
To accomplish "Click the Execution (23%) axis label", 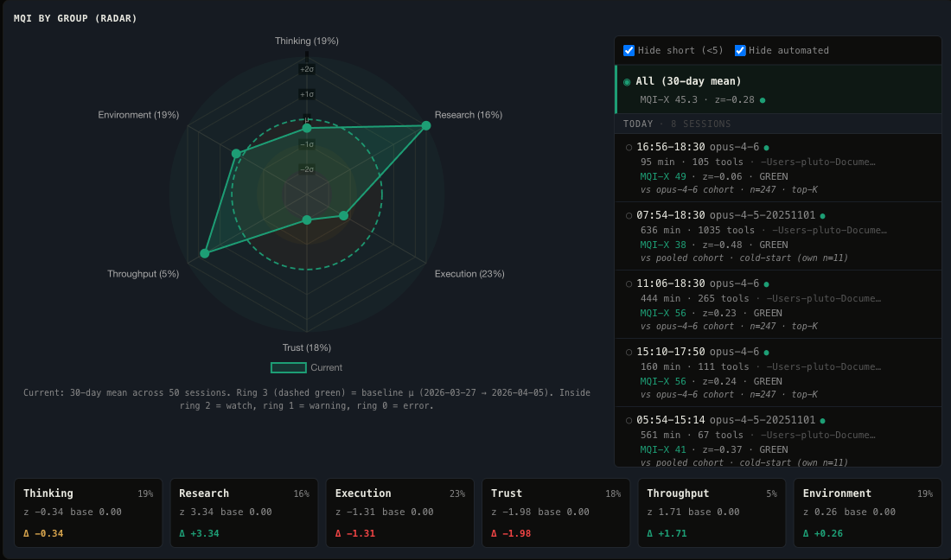I will (469, 274).
